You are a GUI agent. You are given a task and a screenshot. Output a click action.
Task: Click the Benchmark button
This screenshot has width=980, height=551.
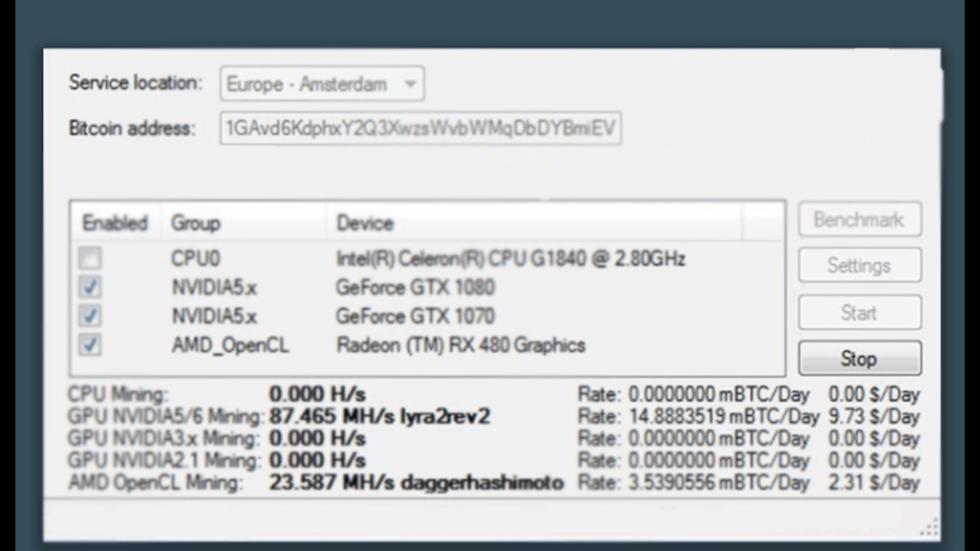[859, 219]
